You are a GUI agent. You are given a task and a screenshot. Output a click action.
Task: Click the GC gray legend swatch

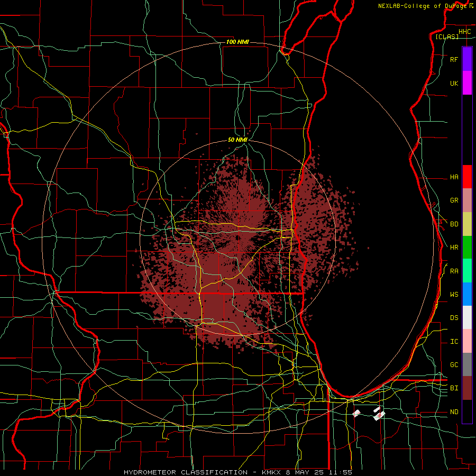tap(467, 364)
